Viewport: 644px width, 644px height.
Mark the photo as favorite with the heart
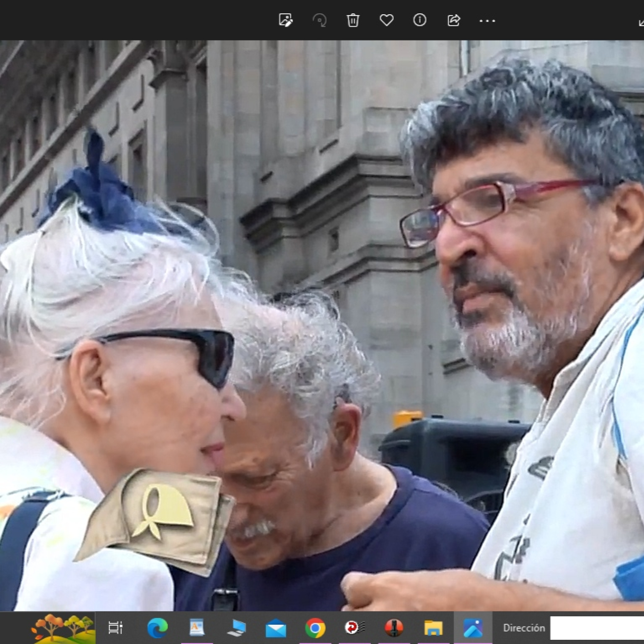tap(386, 20)
